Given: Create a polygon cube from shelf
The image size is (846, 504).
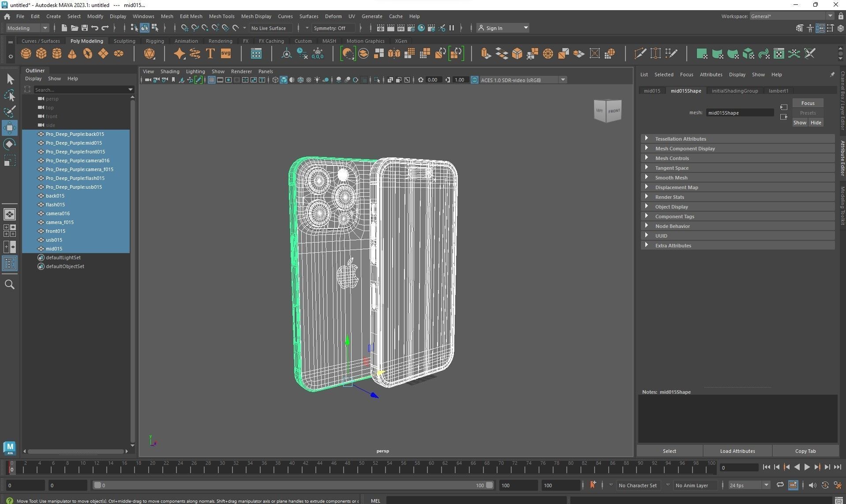Looking at the screenshot, I should (41, 54).
